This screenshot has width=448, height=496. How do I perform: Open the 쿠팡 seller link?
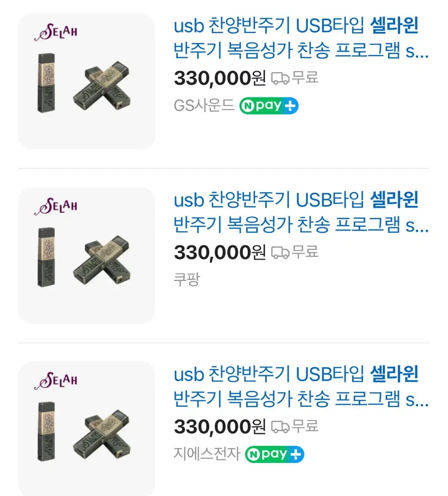(187, 279)
